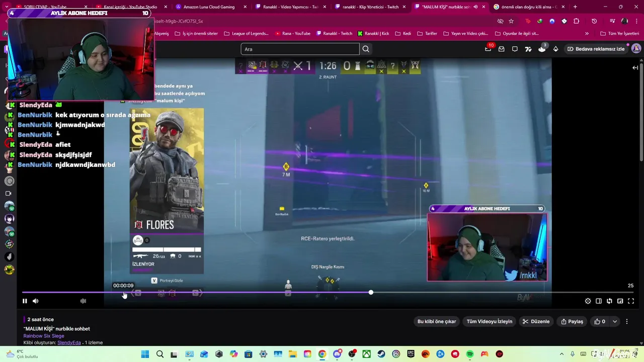This screenshot has width=644, height=362.
Task: Open Windows taskbar search
Action: click(160, 354)
